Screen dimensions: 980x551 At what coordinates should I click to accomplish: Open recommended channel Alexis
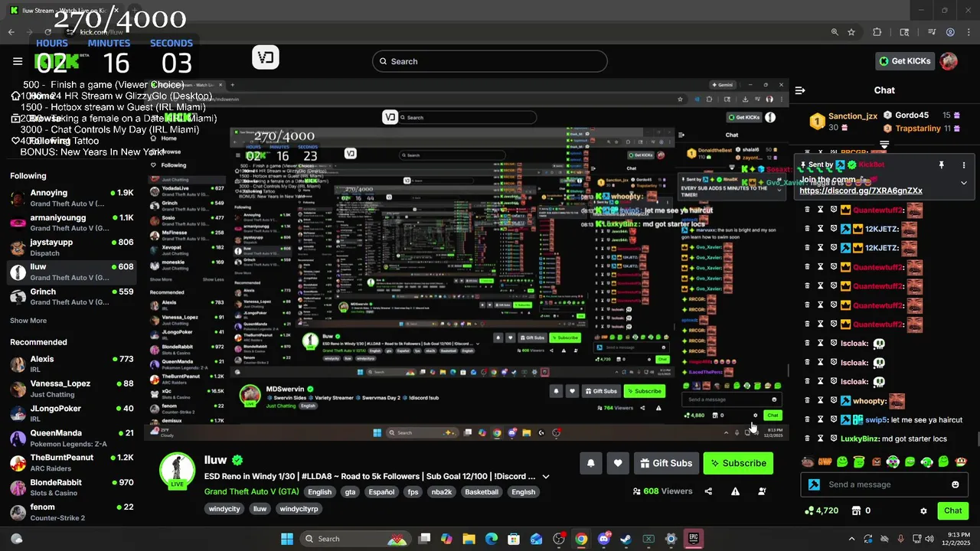pos(72,364)
